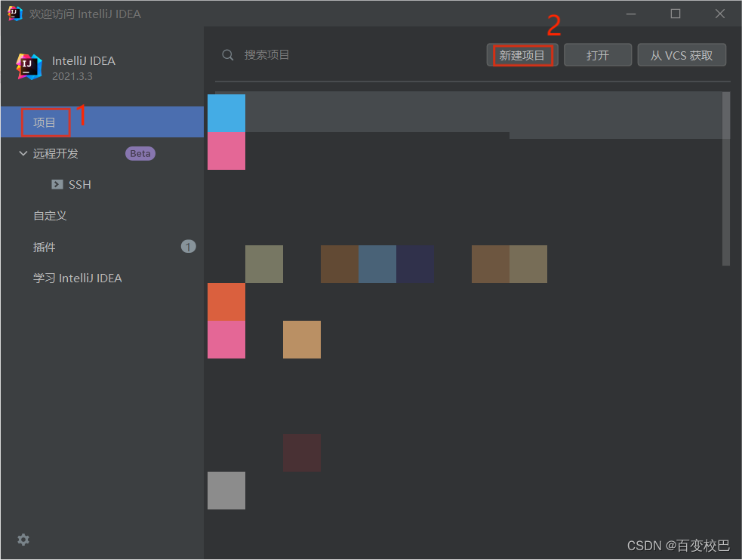Open 学习 IntelliJ IDEA page

pyautogui.click(x=77, y=278)
